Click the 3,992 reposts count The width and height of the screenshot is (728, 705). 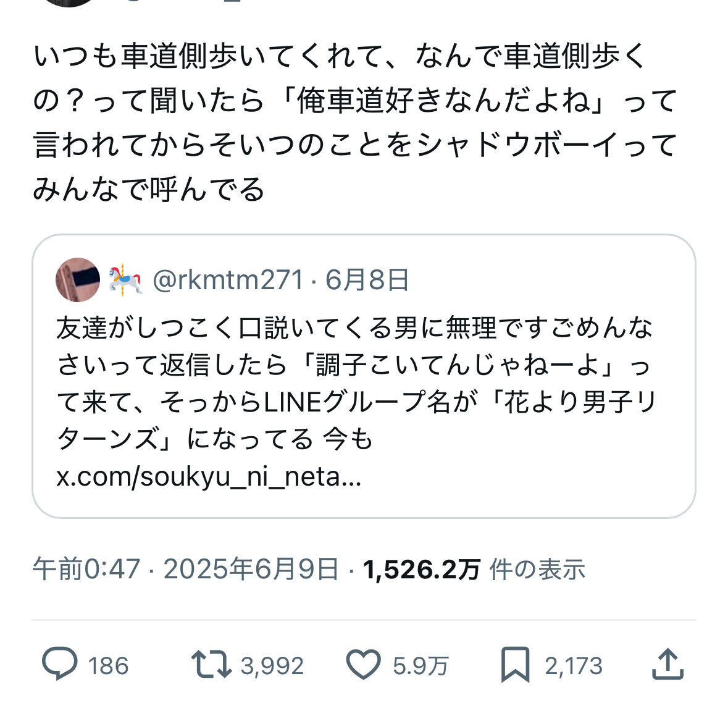pos(272,666)
